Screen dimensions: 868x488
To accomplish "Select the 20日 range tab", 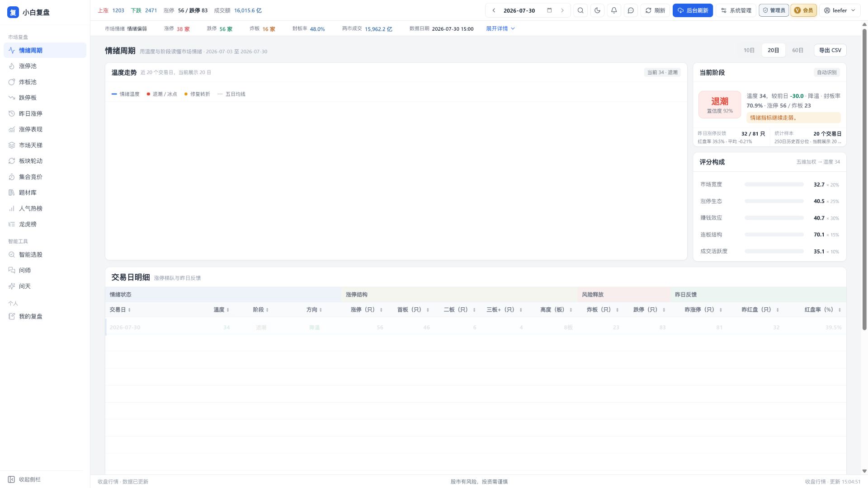I will 774,50.
